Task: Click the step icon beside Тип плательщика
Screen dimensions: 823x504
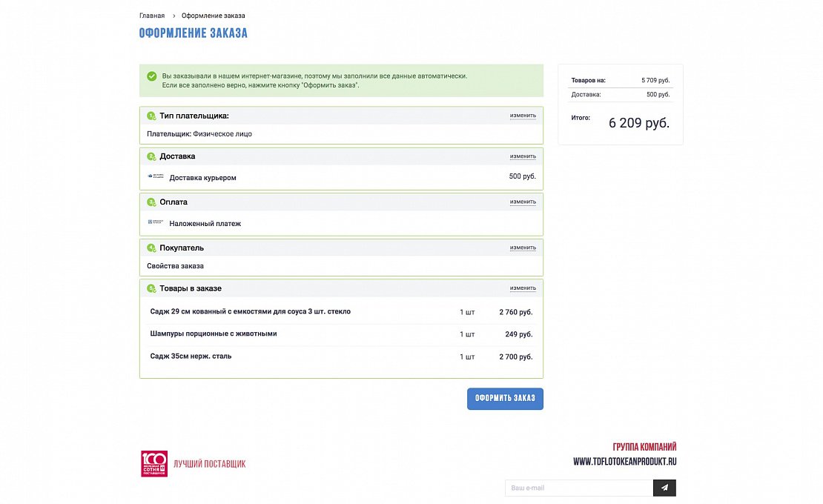Action: point(151,116)
